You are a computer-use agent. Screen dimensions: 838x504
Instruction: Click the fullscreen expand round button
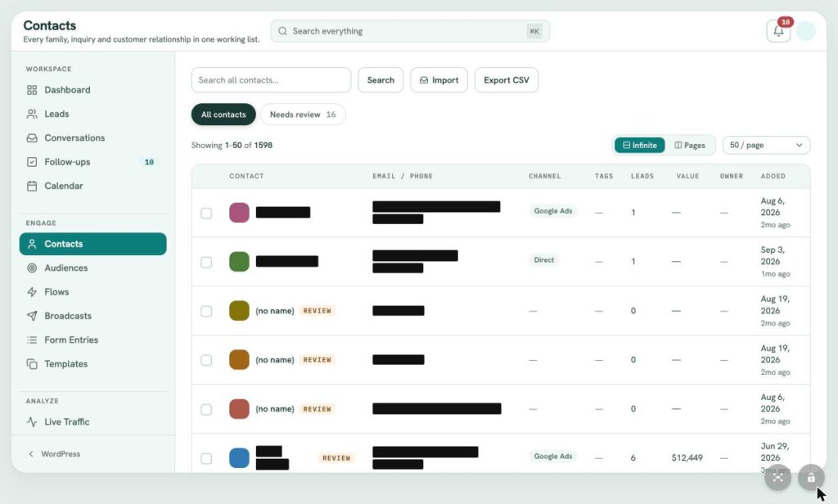point(777,477)
